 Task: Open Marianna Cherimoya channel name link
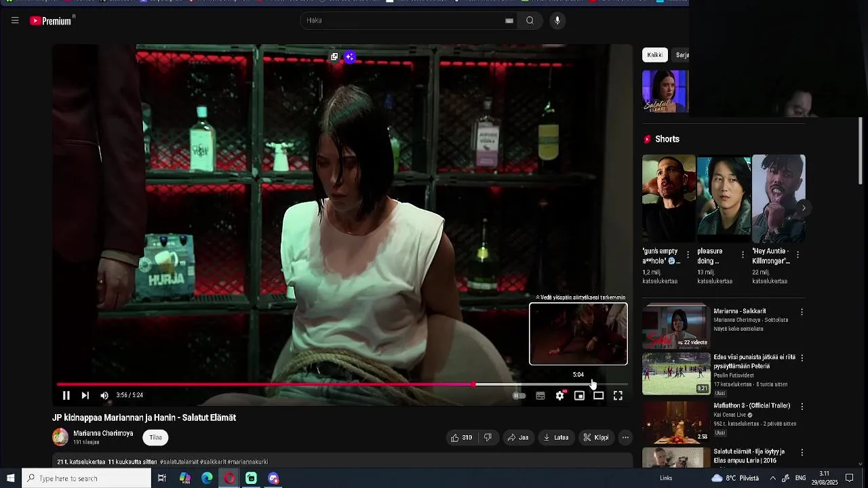coord(103,433)
